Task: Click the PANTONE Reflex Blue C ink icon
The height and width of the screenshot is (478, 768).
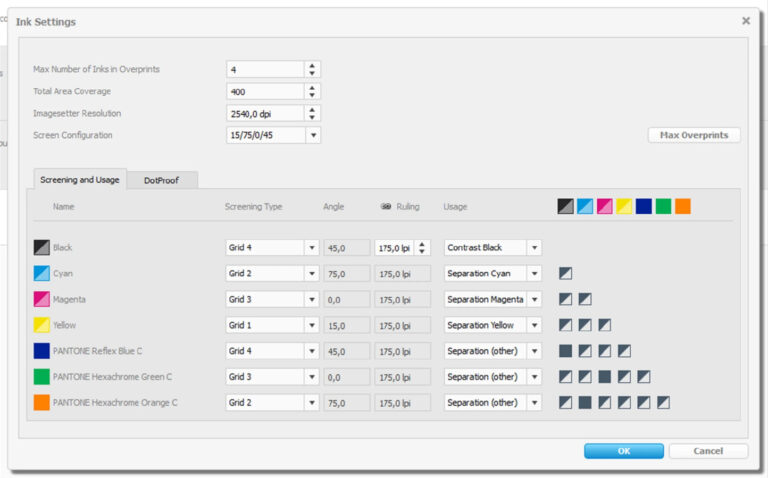Action: click(41, 351)
